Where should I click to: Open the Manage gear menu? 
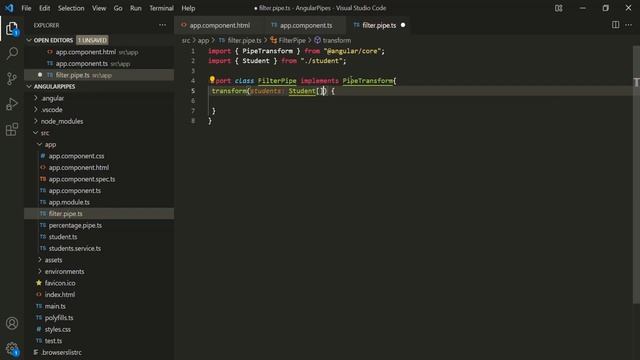[12, 349]
